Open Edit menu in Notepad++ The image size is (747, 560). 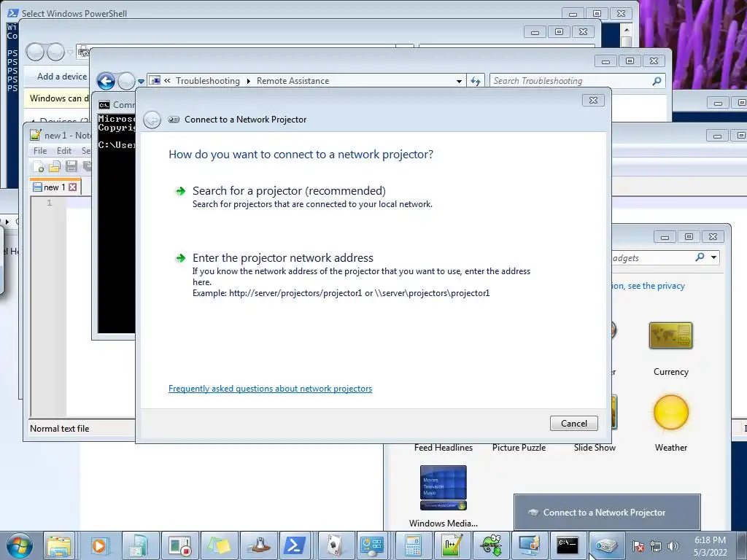pyautogui.click(x=64, y=151)
